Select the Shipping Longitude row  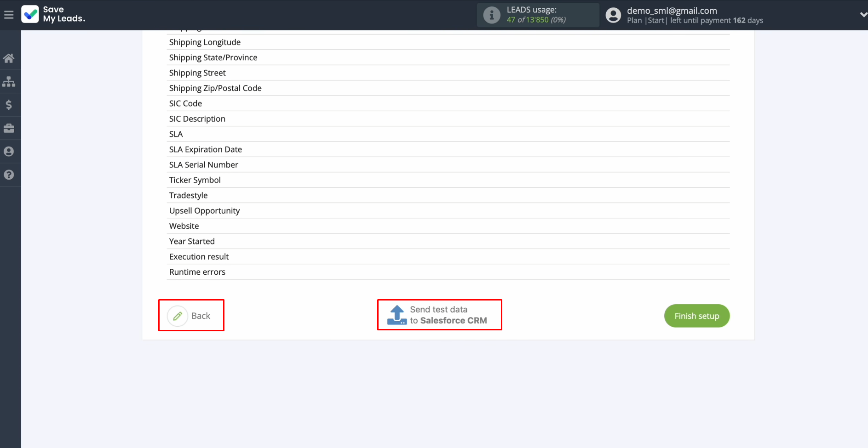pos(448,42)
